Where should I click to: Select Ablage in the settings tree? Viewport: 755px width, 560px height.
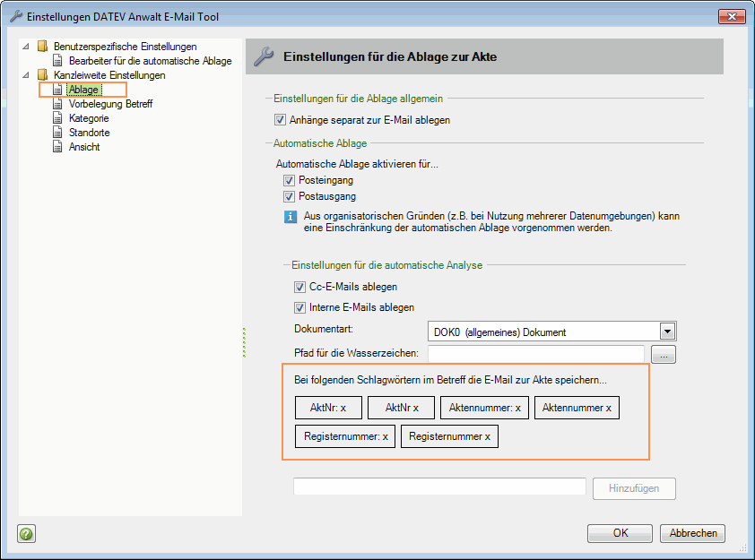83,90
